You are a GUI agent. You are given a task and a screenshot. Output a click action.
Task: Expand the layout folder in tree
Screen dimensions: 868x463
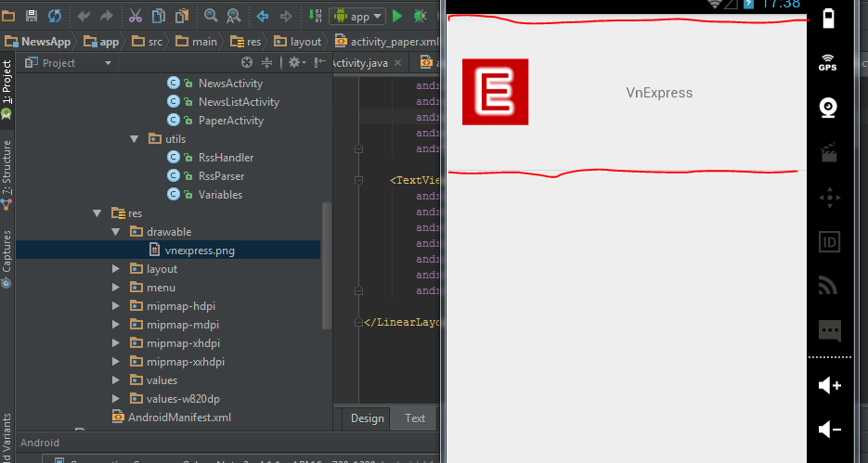pyautogui.click(x=116, y=269)
